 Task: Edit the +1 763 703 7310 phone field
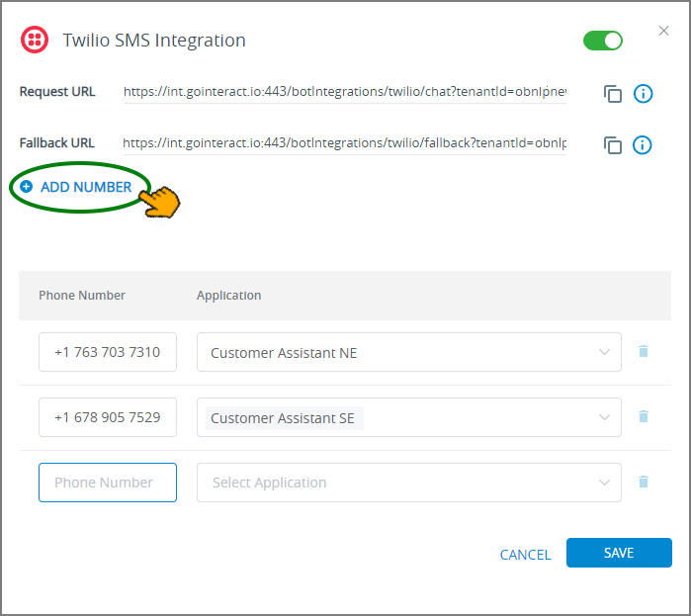(x=108, y=352)
